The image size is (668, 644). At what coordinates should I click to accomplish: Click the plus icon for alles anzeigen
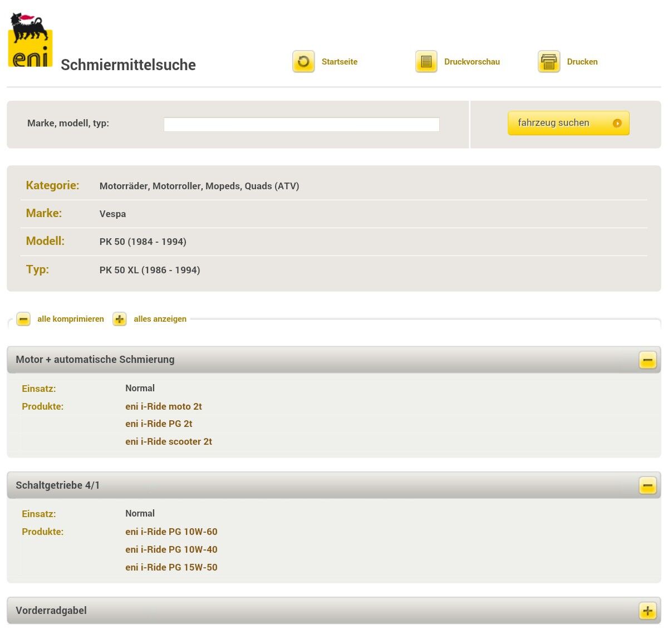tap(120, 319)
